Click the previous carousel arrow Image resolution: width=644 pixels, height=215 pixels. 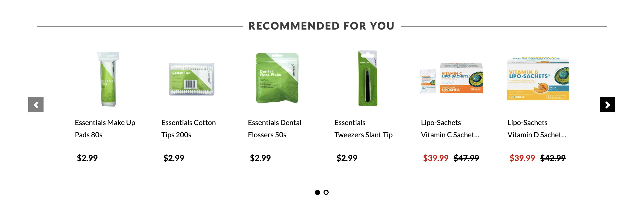tap(36, 105)
